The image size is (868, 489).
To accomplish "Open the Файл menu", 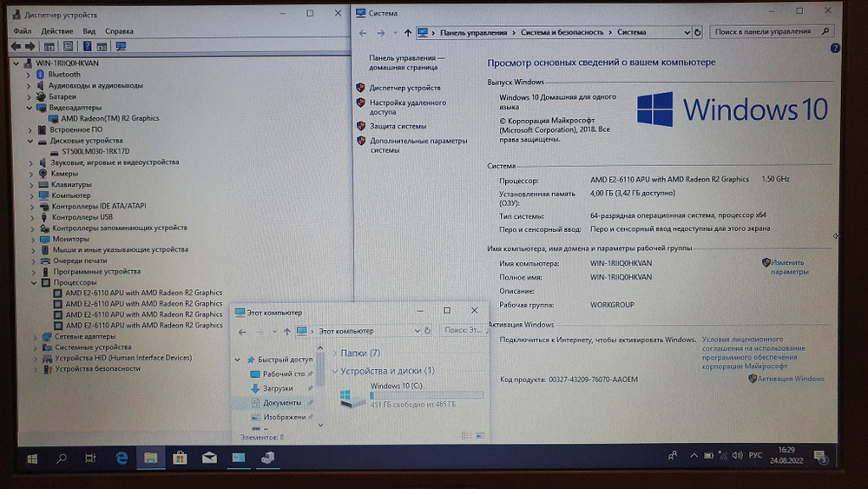I will 23,31.
